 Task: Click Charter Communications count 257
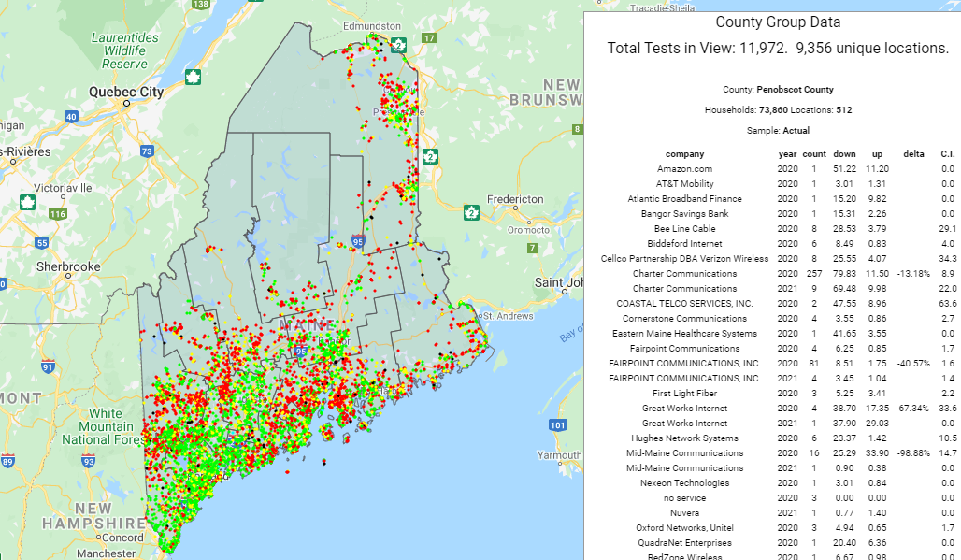coord(814,274)
